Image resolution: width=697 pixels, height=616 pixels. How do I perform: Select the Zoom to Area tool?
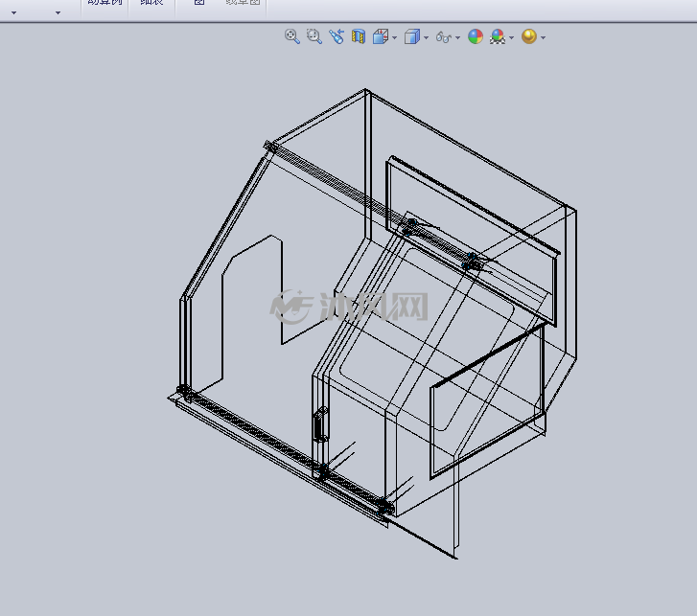click(314, 36)
